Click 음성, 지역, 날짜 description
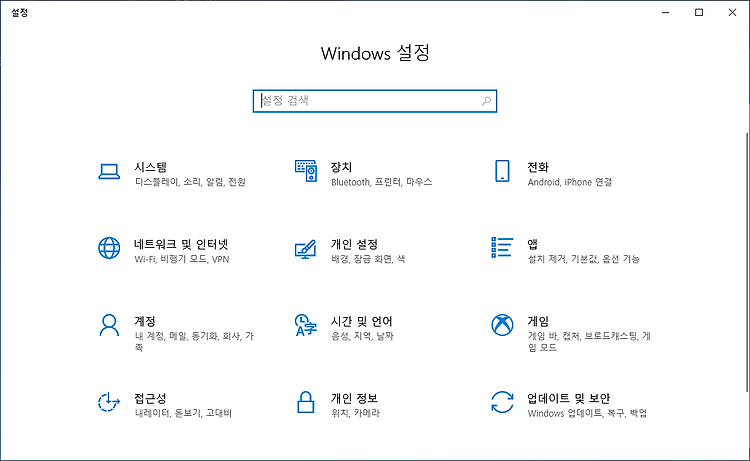750x461 pixels. tap(362, 336)
